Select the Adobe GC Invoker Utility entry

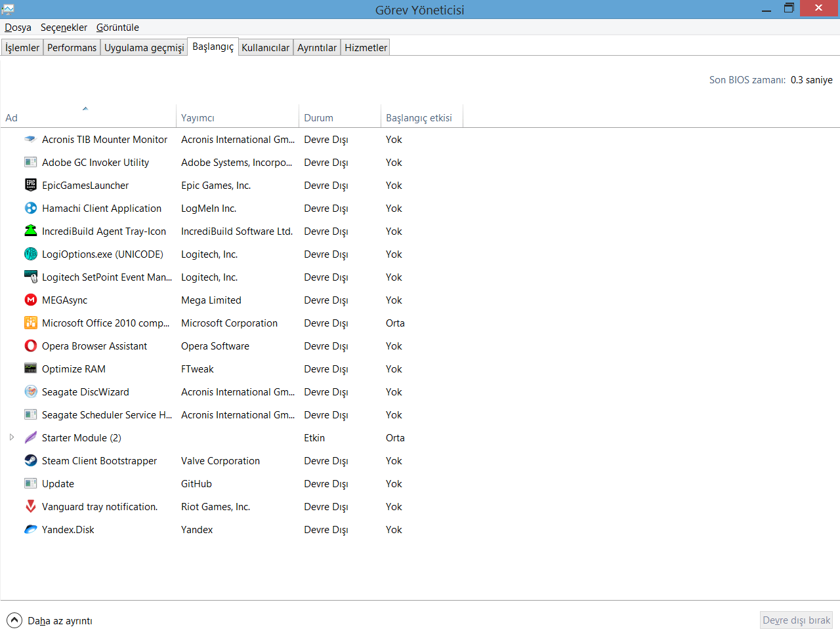95,163
